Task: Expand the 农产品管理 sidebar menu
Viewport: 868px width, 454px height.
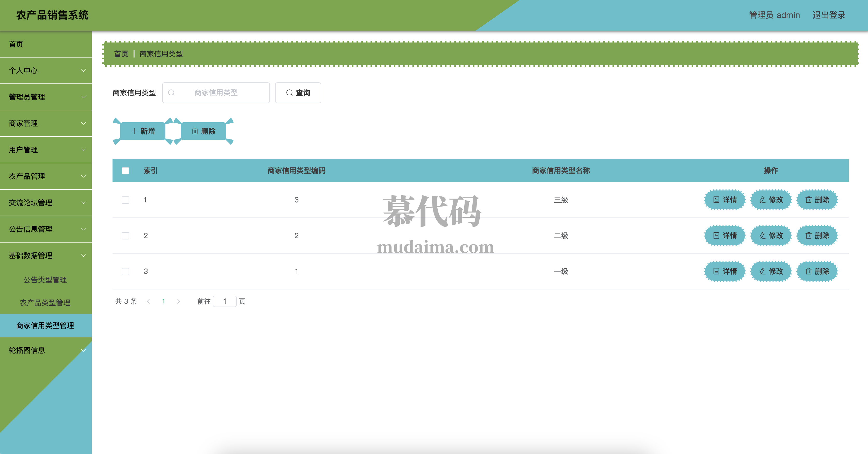Action: [x=46, y=176]
